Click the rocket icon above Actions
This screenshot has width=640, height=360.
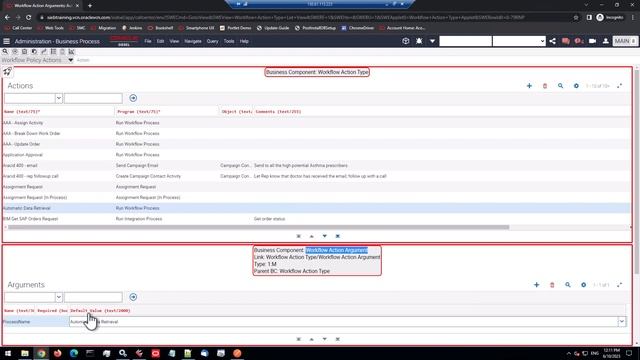[x=7, y=72]
